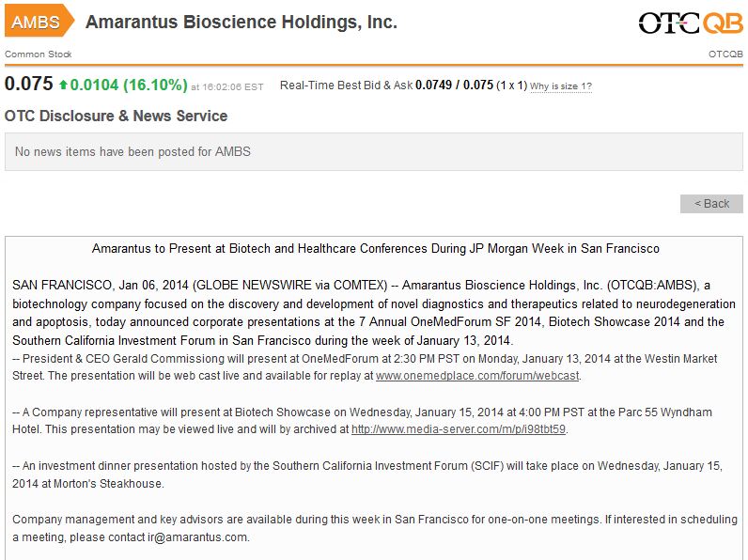Image resolution: width=748 pixels, height=560 pixels.
Task: Click the last price 0.075
Action: tap(28, 84)
